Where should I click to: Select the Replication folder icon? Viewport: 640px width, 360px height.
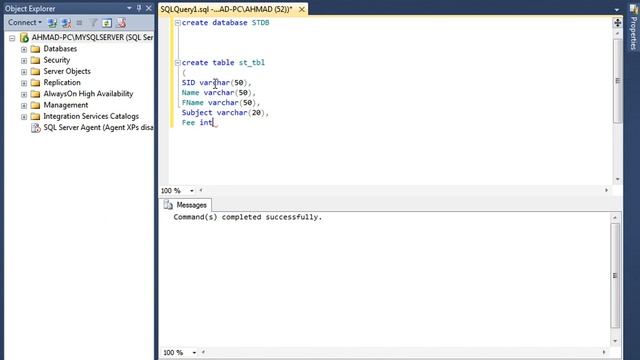(36, 82)
